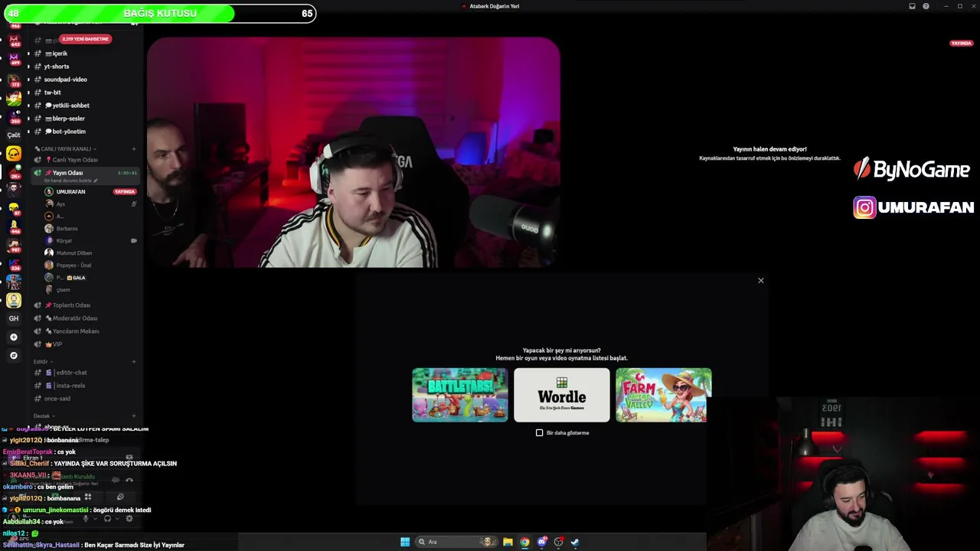Tick the 'Bir daha gösterme' checkbox
Image resolution: width=980 pixels, height=551 pixels.
540,433
